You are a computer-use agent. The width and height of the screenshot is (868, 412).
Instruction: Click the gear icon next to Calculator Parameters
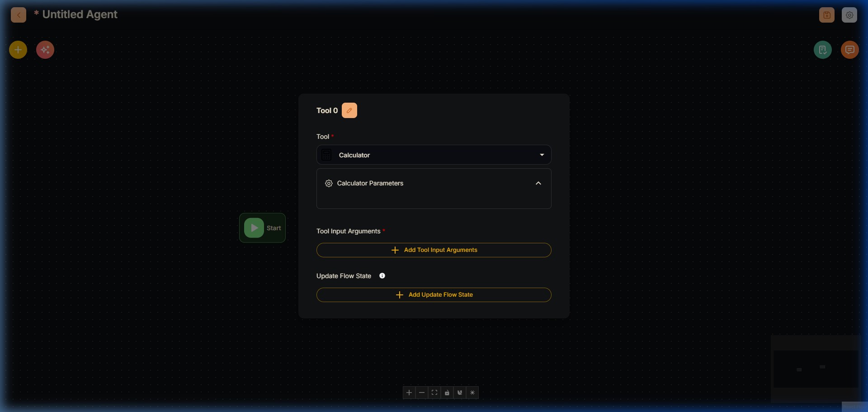tap(329, 183)
